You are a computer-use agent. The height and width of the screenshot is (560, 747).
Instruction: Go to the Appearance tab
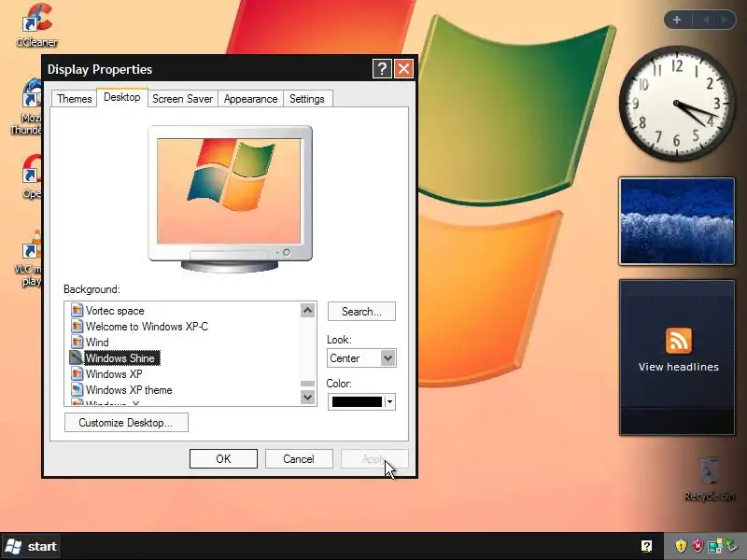[x=250, y=99]
